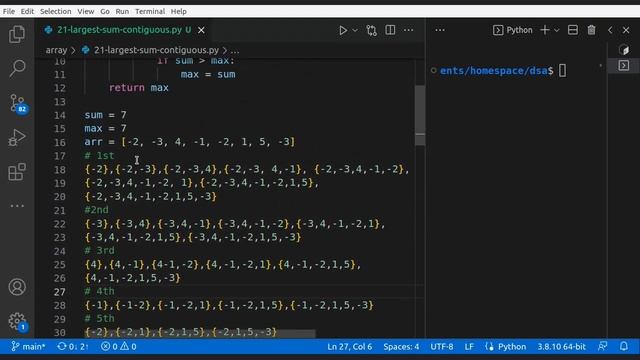Viewport: 640px width, 360px height.
Task: Open the File menu
Action: click(x=9, y=11)
